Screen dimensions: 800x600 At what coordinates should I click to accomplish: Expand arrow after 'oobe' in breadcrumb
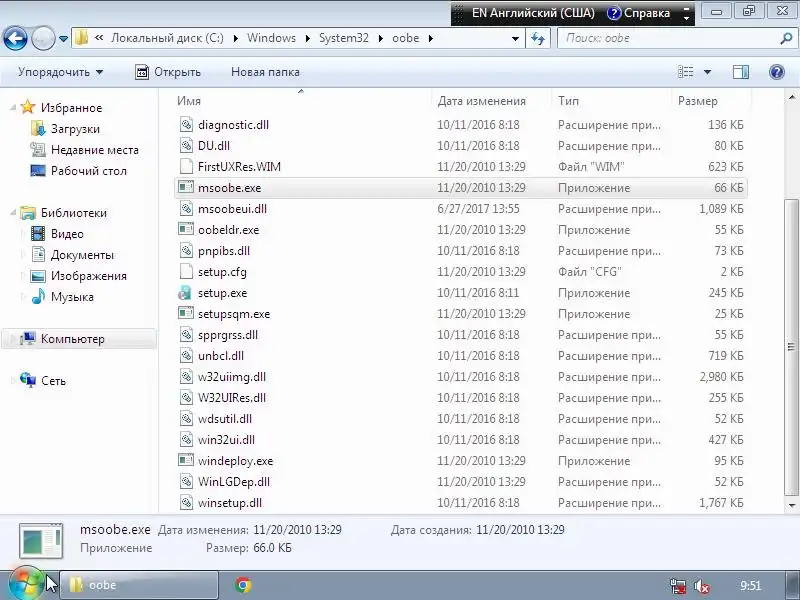(x=431, y=38)
